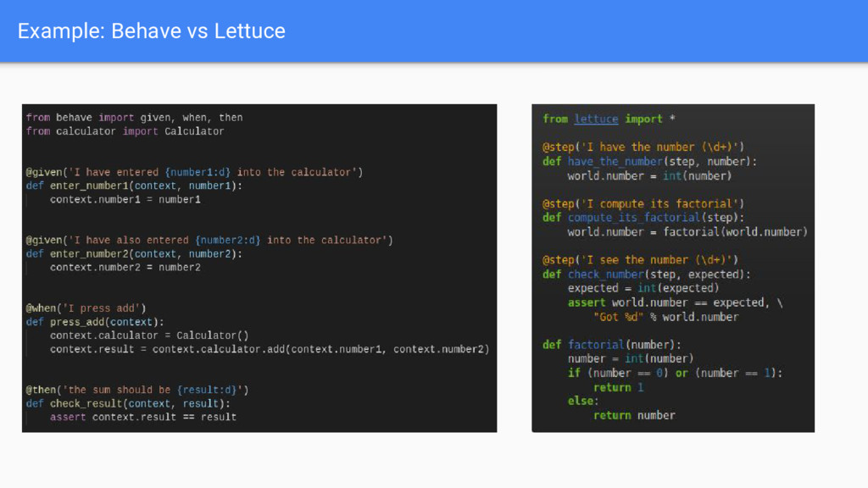Image resolution: width=868 pixels, height=488 pixels.
Task: Click 'def compute_its_factorial(step):' line
Action: (x=643, y=218)
